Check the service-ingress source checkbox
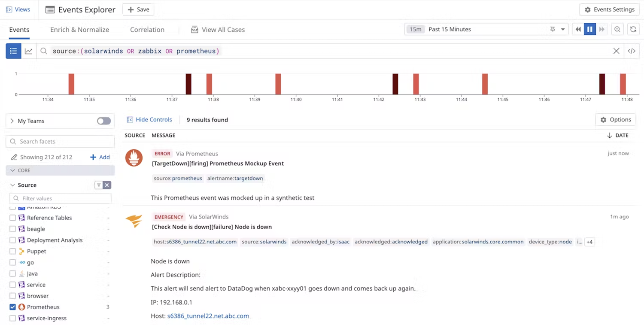This screenshot has height=325, width=644. point(12,318)
